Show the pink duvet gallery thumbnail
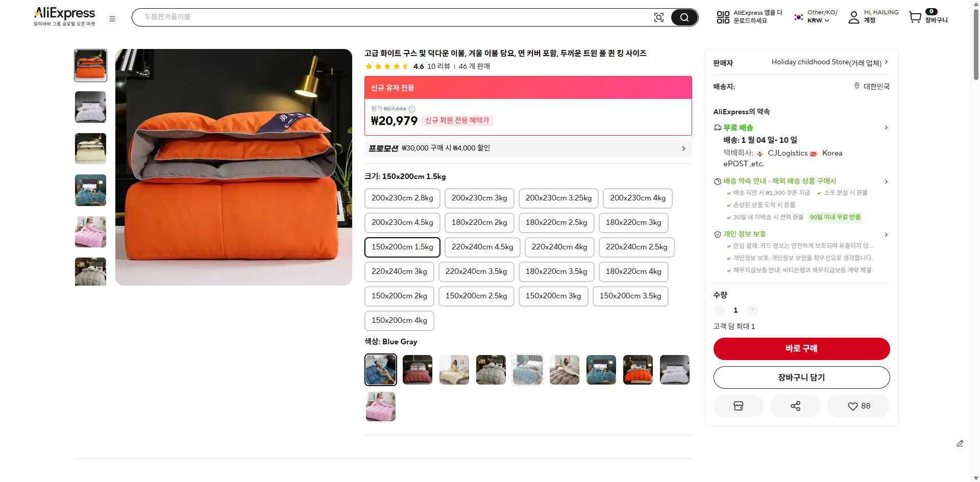 coord(91,232)
